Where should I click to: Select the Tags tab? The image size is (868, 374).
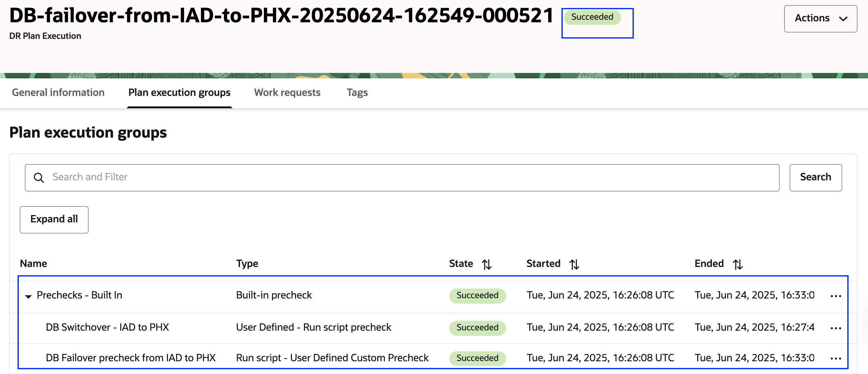357,92
